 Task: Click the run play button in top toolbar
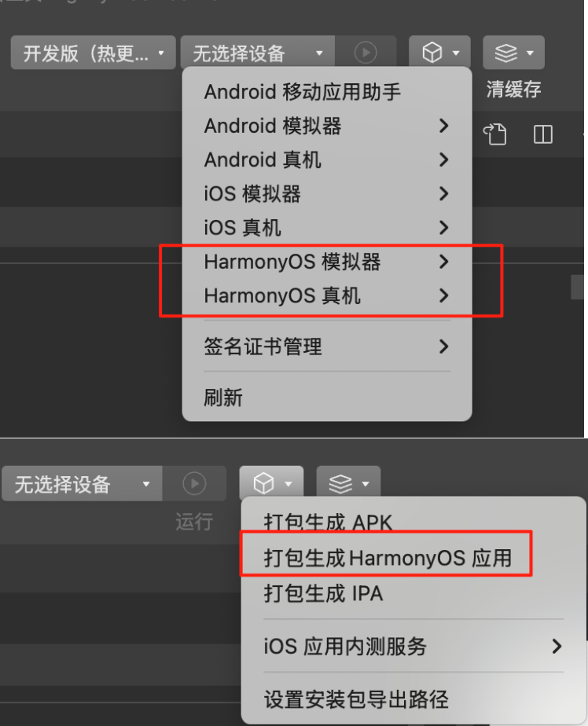point(366,53)
